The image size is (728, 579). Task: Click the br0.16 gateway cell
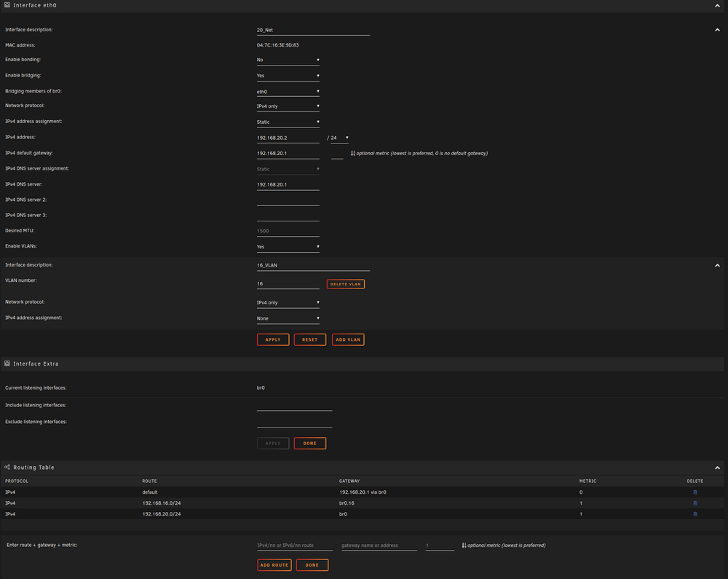(x=347, y=503)
